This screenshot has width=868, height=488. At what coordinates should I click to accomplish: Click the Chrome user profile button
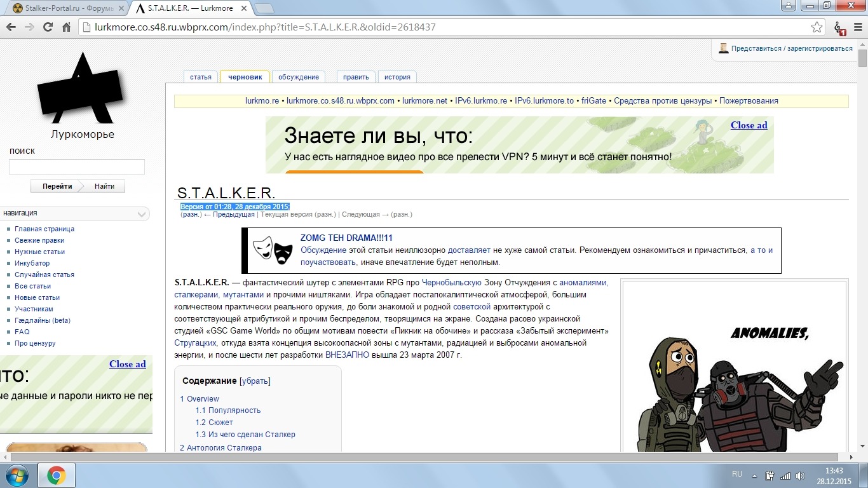789,5
